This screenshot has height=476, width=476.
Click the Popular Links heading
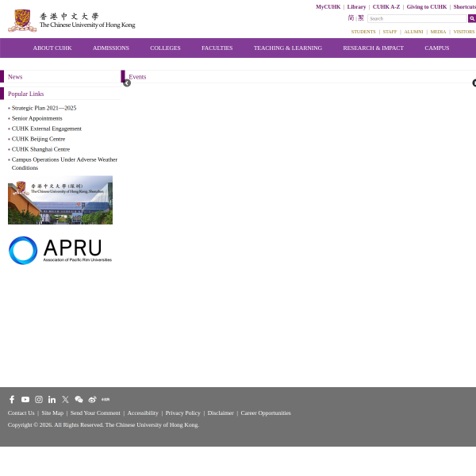click(x=26, y=94)
